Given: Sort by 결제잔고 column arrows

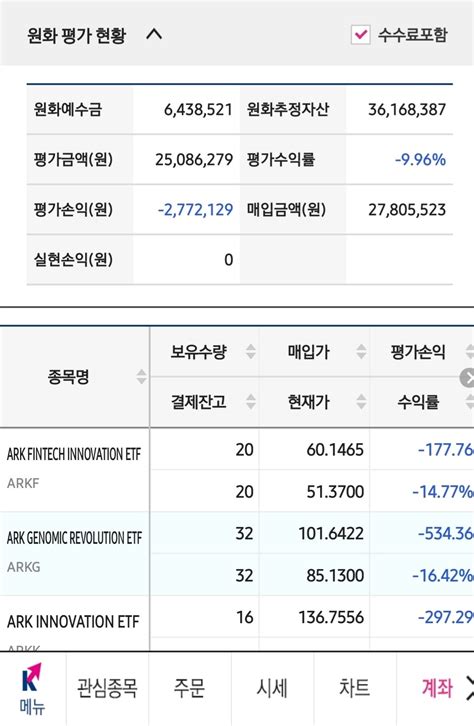Looking at the screenshot, I should point(250,401).
